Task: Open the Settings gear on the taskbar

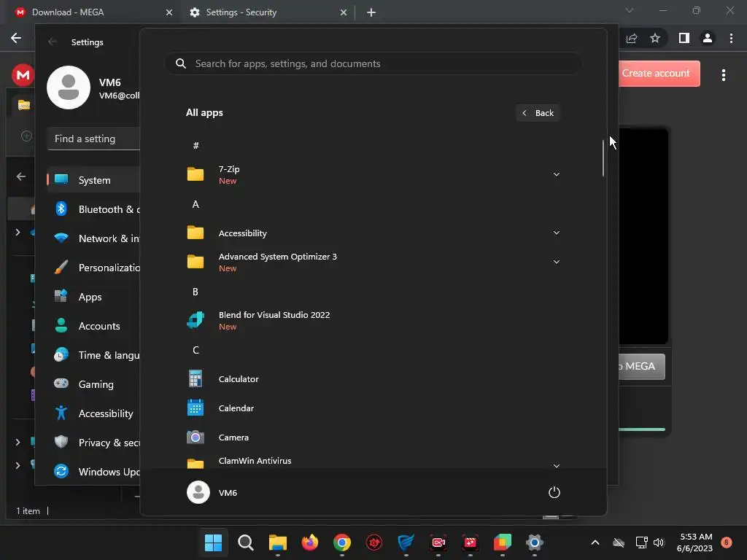Action: pos(535,542)
